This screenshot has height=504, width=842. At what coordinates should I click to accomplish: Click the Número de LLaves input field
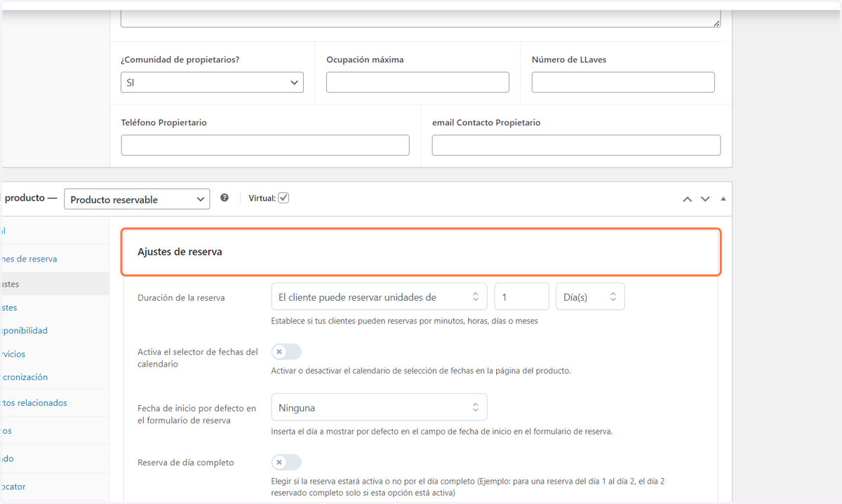[623, 82]
